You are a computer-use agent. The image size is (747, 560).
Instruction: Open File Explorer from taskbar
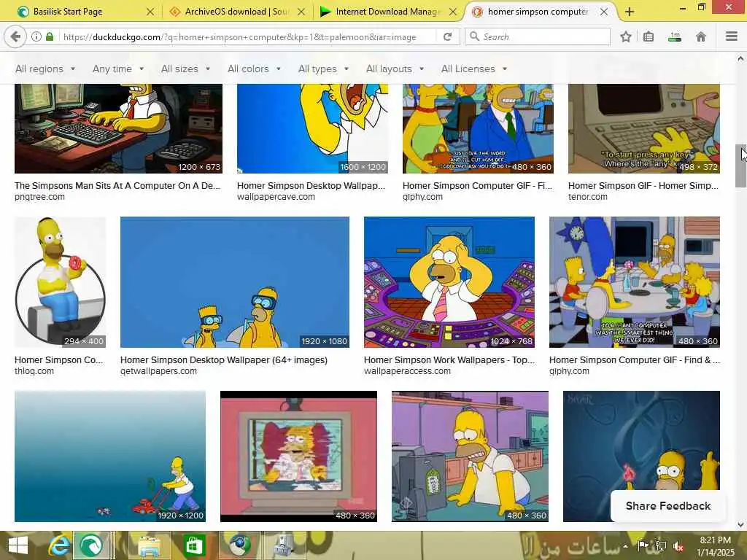point(150,545)
